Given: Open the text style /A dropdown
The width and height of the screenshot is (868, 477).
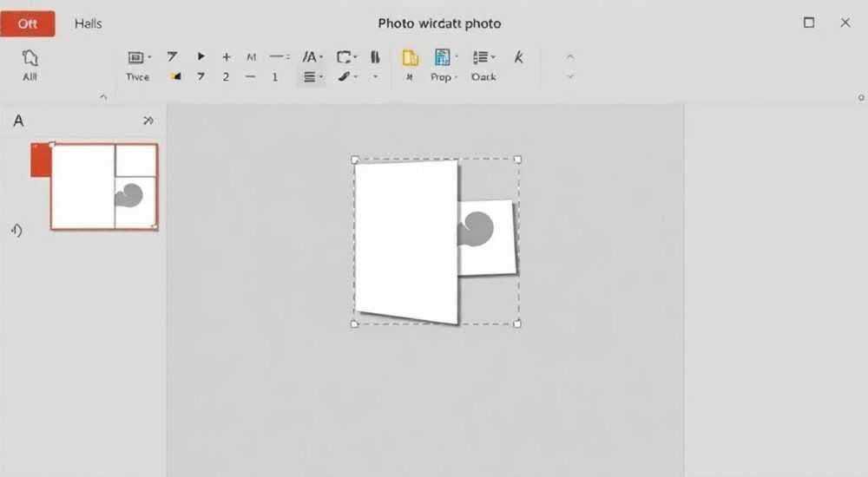Looking at the screenshot, I should click(312, 56).
